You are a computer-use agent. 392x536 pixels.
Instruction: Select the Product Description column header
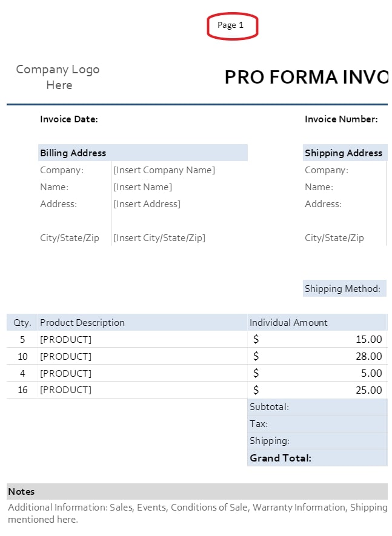[82, 323]
